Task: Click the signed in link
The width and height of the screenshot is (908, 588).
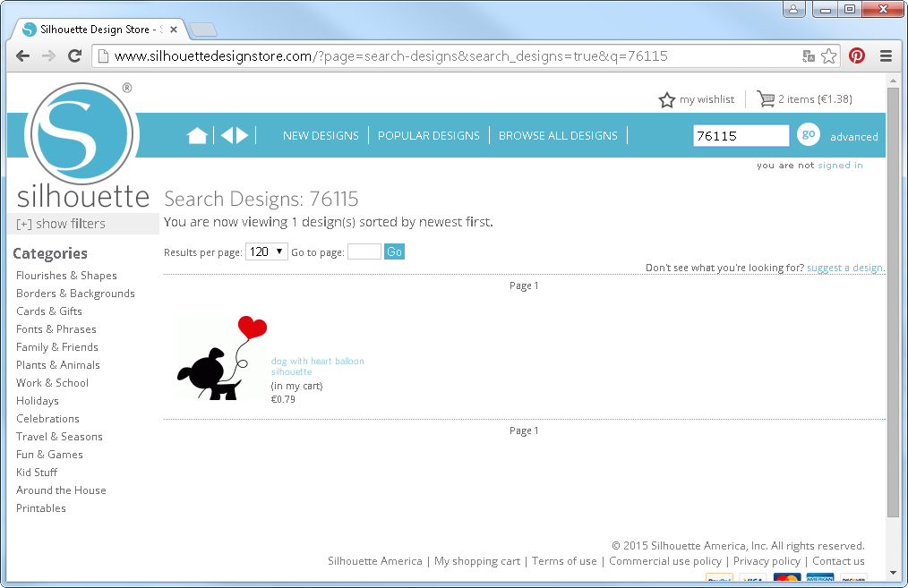Action: (840, 165)
